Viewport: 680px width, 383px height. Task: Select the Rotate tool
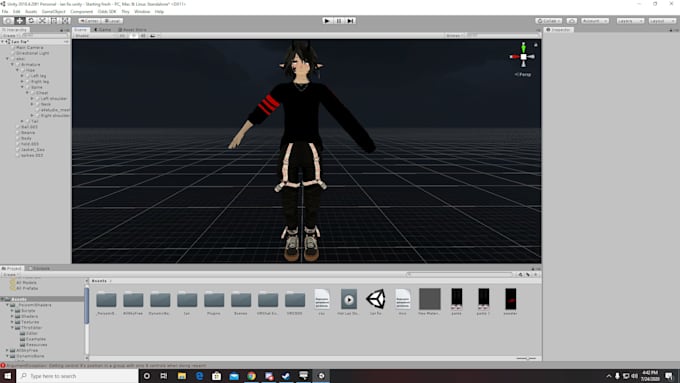[x=31, y=20]
